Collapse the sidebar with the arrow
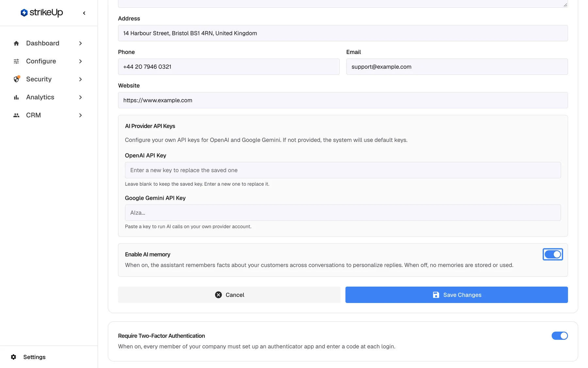 point(84,13)
